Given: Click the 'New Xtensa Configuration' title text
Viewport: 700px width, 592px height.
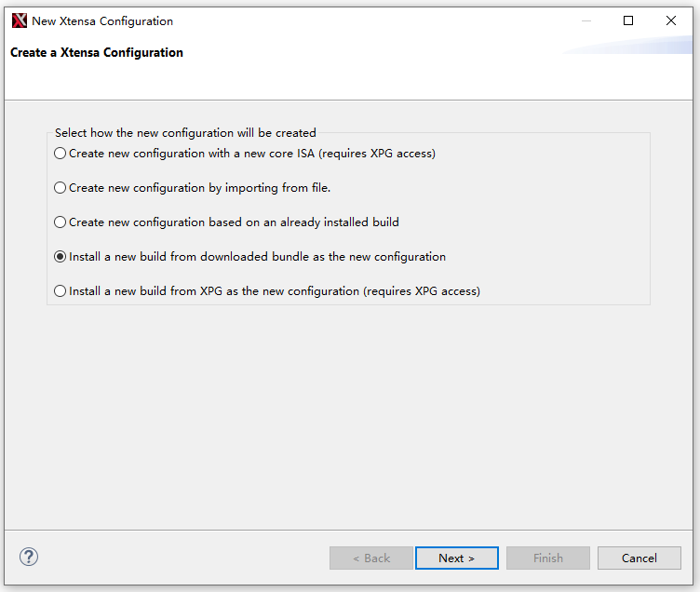Looking at the screenshot, I should [x=102, y=21].
